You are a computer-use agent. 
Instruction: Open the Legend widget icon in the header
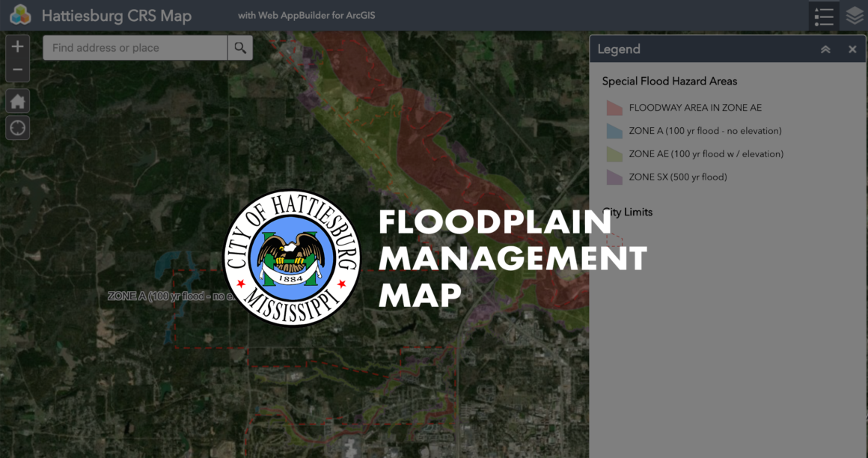[x=823, y=15]
